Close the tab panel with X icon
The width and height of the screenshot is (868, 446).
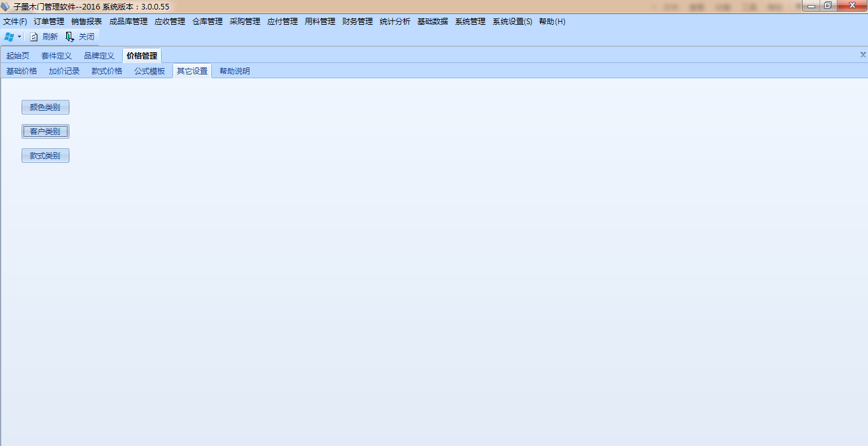pos(863,55)
